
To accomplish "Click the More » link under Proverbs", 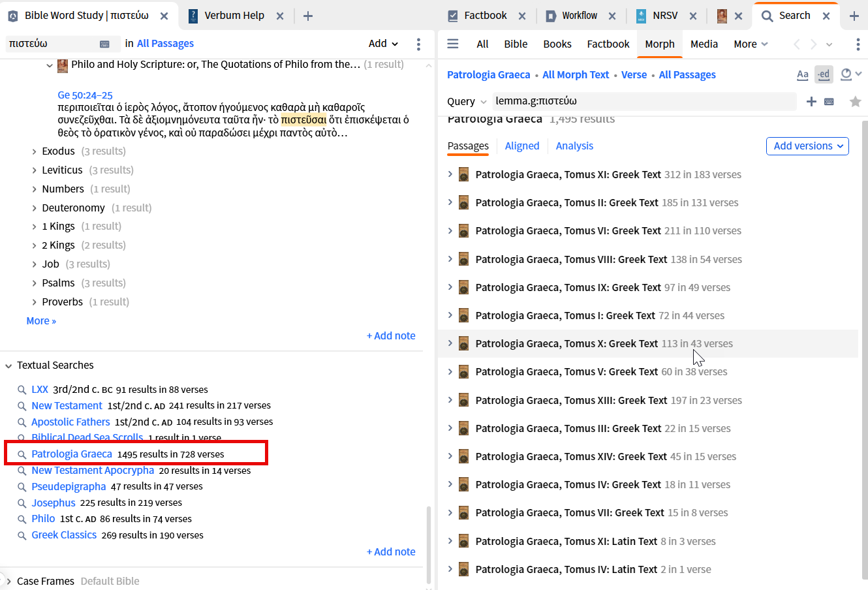I will 41,321.
